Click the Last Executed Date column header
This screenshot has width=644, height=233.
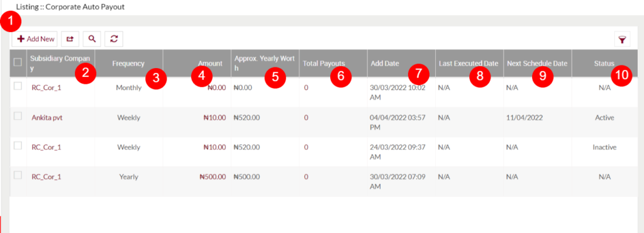tap(469, 63)
